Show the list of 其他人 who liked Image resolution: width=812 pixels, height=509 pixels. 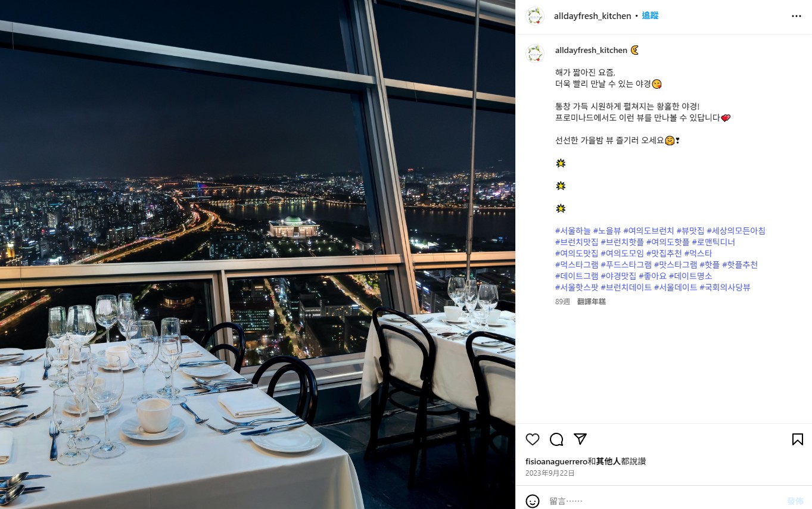point(609,461)
